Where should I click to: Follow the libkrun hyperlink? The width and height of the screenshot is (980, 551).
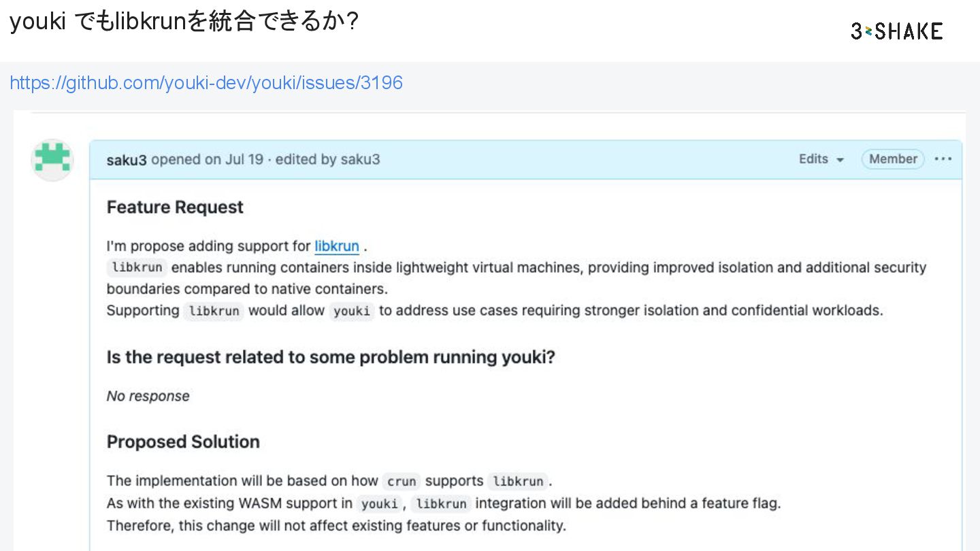tap(336, 246)
